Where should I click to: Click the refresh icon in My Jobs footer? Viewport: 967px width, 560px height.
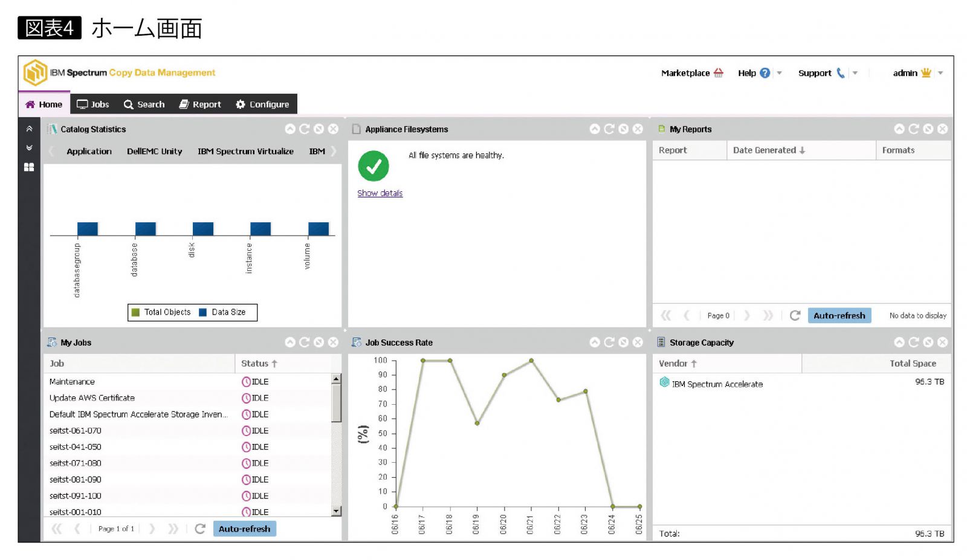(200, 529)
